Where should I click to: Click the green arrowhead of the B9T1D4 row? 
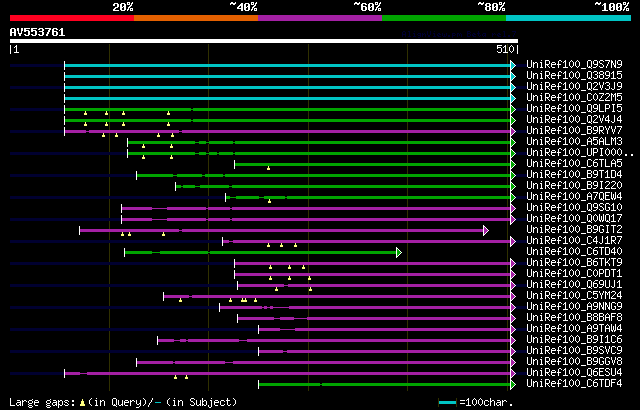[513, 175]
